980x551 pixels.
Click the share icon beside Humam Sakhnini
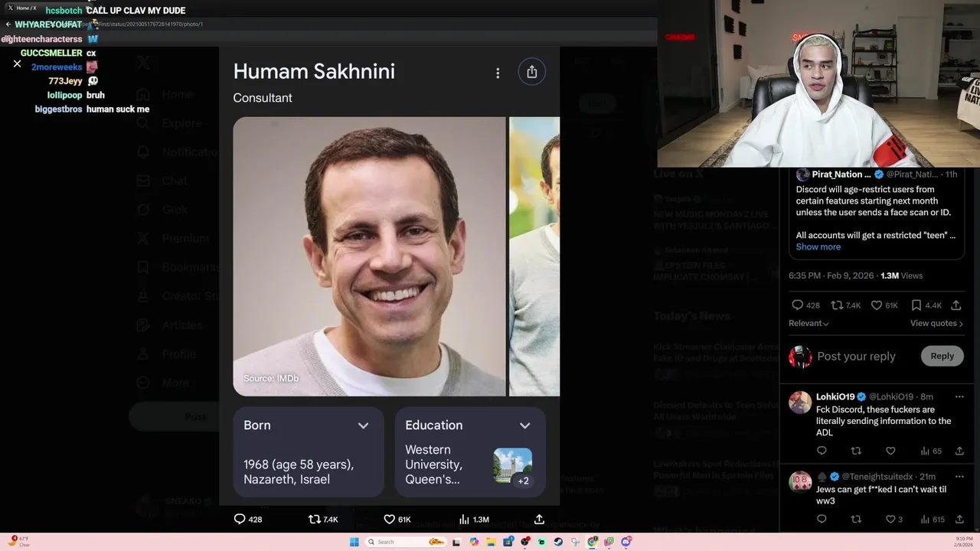[x=532, y=72]
